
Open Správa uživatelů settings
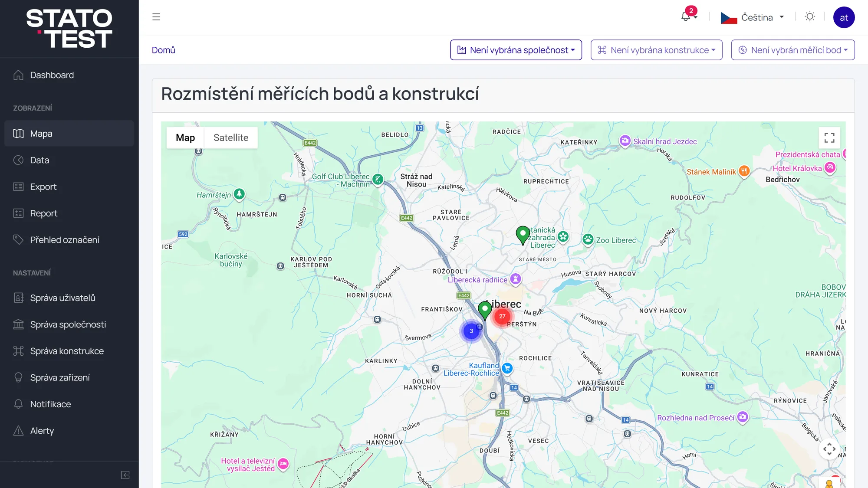[69, 298]
